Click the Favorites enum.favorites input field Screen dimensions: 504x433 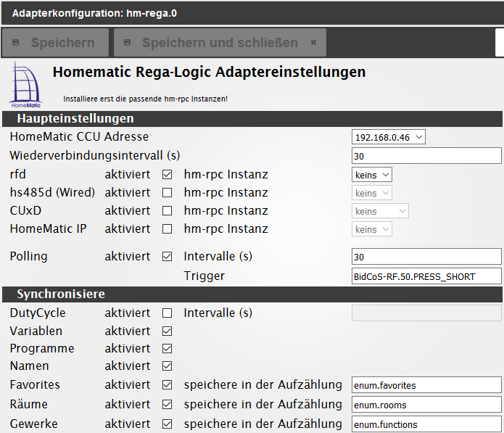(x=426, y=385)
